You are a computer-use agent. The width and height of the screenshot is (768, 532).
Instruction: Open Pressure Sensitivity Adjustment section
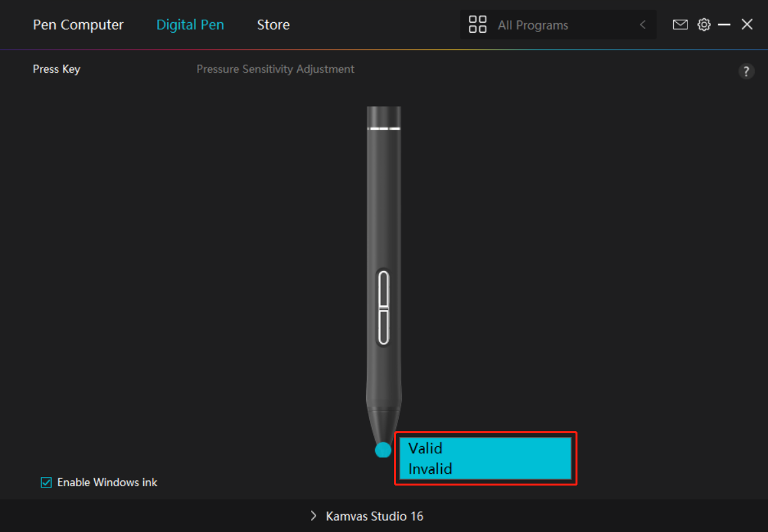pyautogui.click(x=275, y=69)
